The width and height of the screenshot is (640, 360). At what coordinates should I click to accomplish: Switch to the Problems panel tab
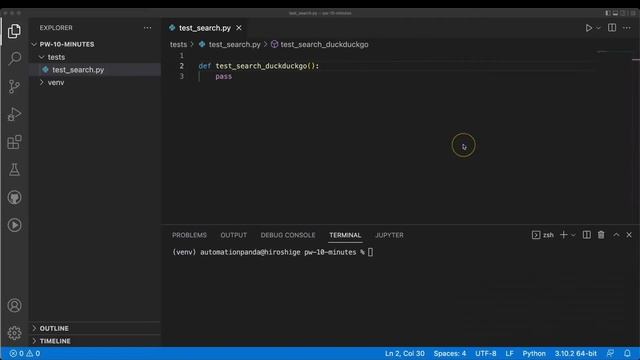pyautogui.click(x=189, y=235)
